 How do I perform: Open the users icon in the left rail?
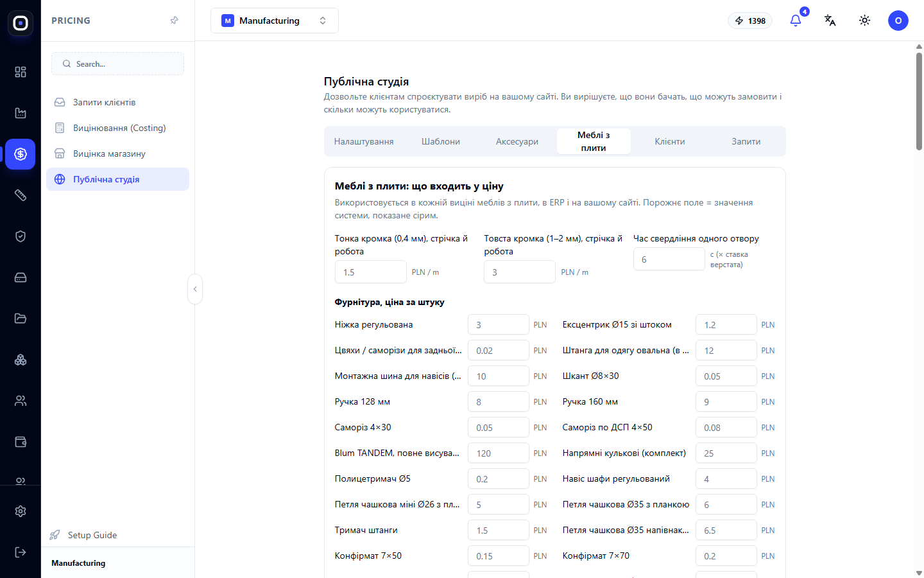pos(21,401)
